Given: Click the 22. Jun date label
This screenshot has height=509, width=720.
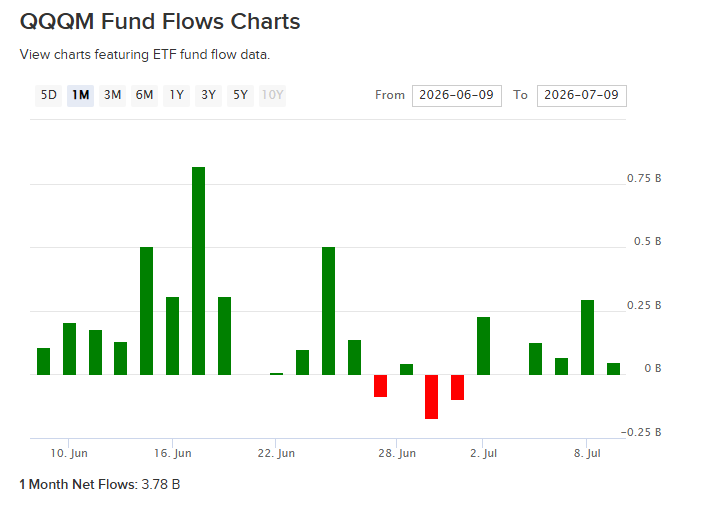Looking at the screenshot, I should click(x=276, y=453).
